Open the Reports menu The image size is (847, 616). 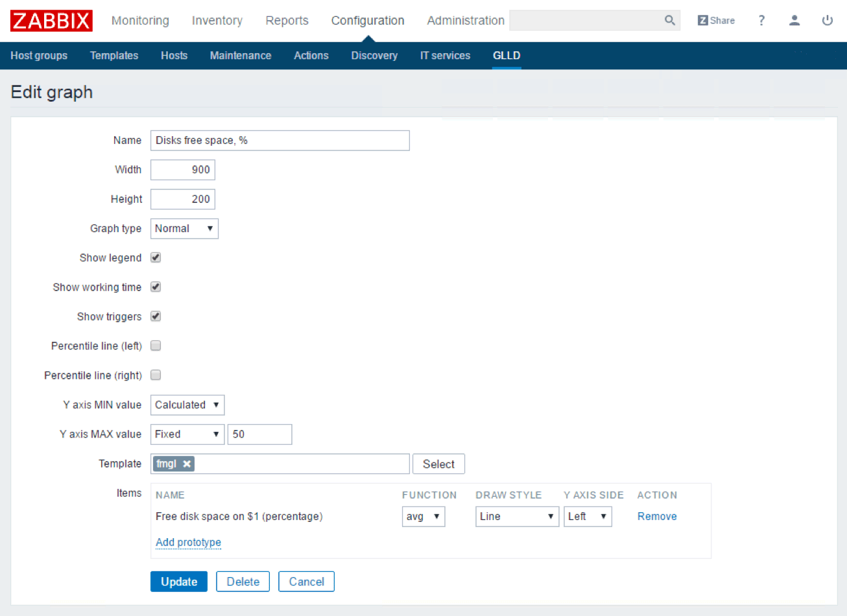coord(287,21)
